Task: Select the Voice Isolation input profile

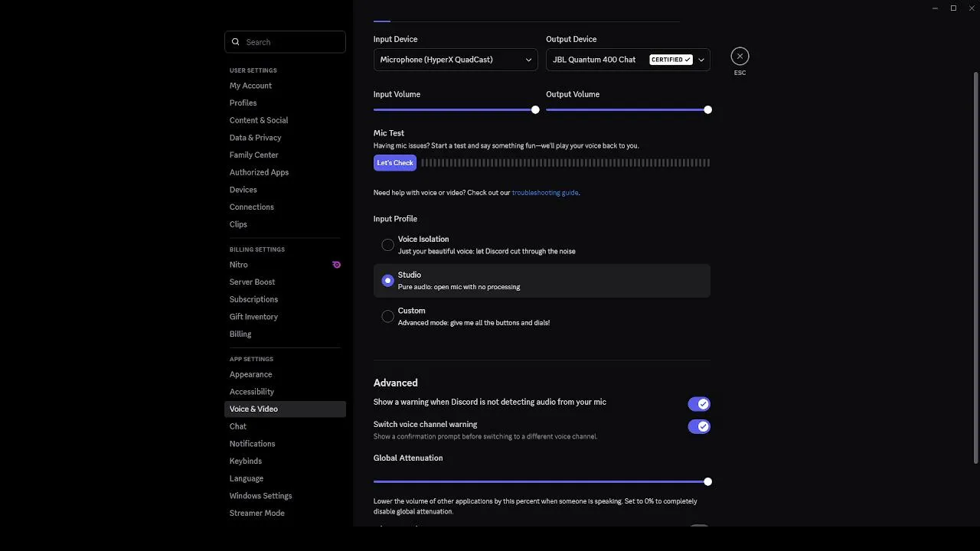Action: tap(542, 245)
